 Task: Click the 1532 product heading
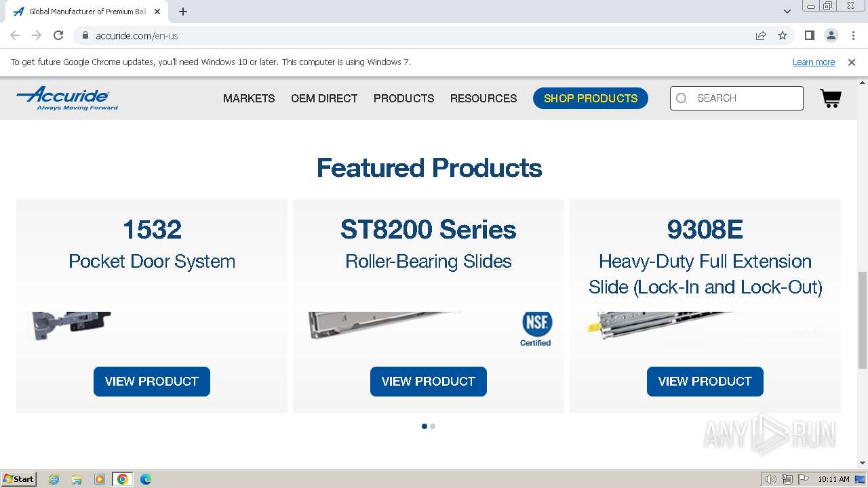(152, 230)
